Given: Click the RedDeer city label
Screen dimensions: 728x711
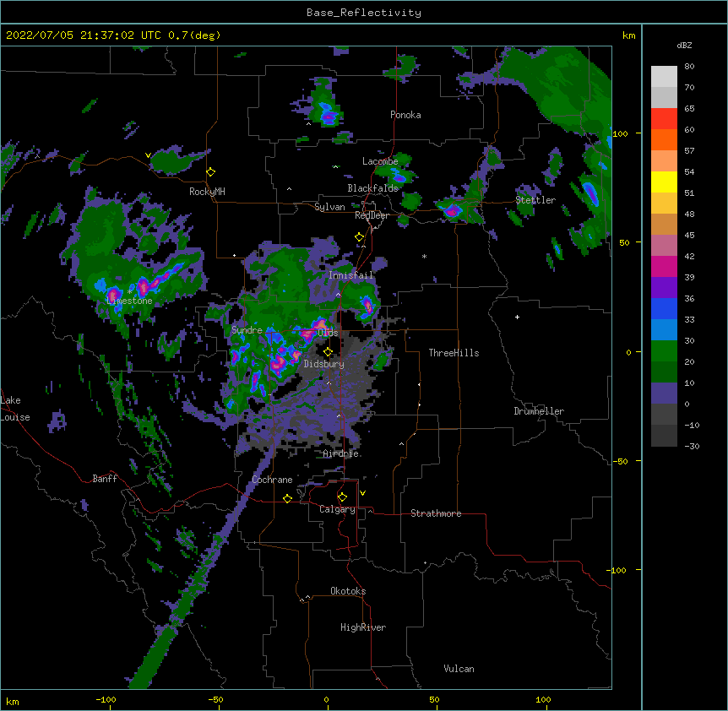Looking at the screenshot, I should (x=372, y=215).
